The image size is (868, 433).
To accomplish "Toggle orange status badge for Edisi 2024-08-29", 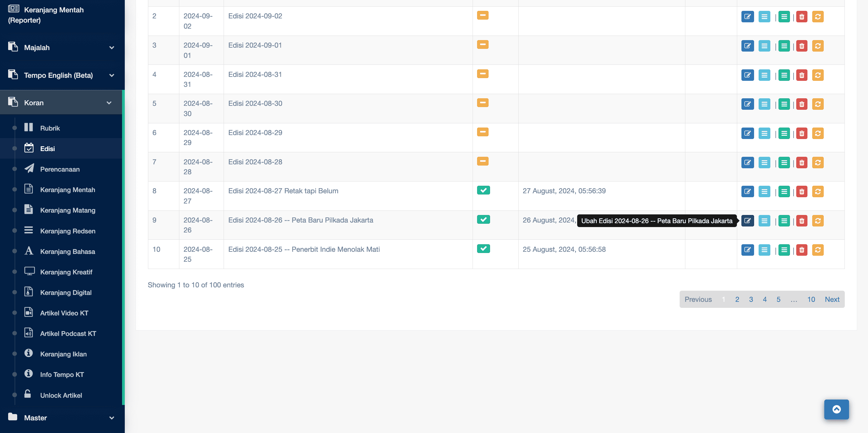I will click(x=483, y=132).
